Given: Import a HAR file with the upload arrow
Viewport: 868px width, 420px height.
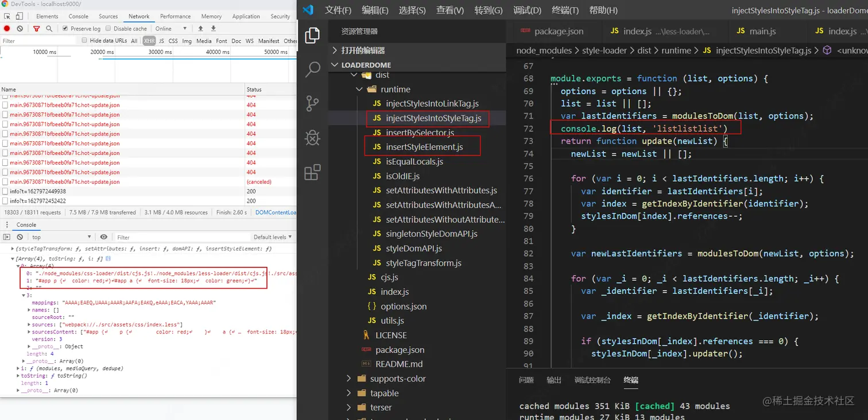Looking at the screenshot, I should coord(200,29).
